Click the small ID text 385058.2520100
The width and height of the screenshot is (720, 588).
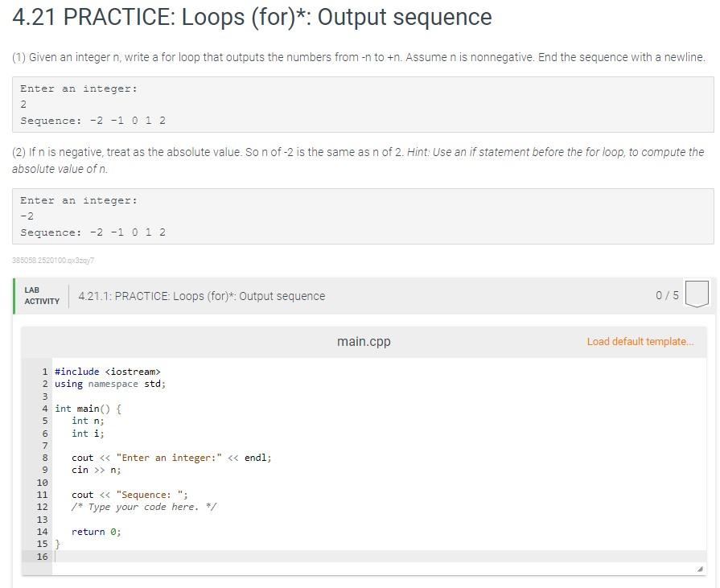[x=53, y=261]
